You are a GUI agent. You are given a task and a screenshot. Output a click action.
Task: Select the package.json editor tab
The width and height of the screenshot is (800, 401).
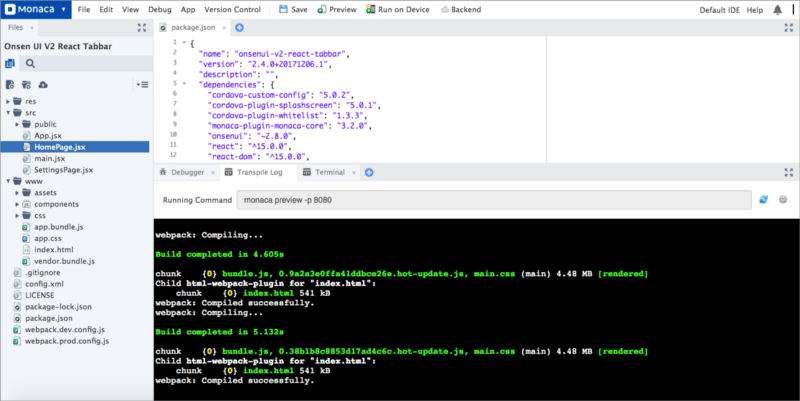192,28
